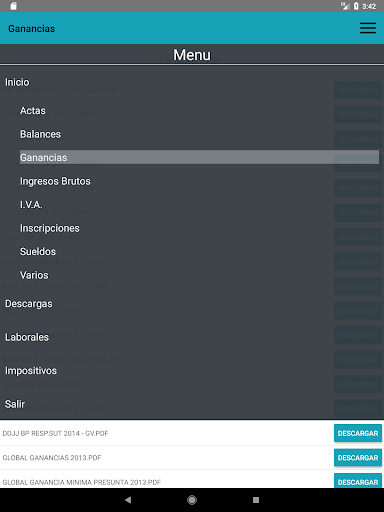The image size is (384, 512).
Task: Expand the Descargas menu section
Action: tap(29, 304)
